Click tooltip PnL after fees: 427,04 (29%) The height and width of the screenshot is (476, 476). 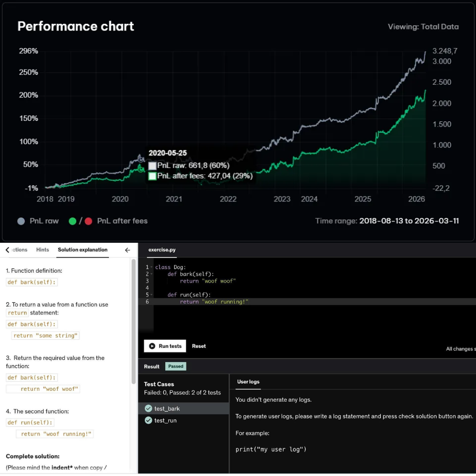click(205, 176)
